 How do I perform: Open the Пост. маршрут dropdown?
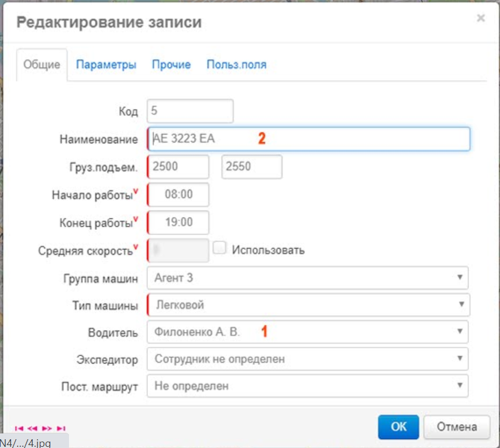(x=308, y=386)
